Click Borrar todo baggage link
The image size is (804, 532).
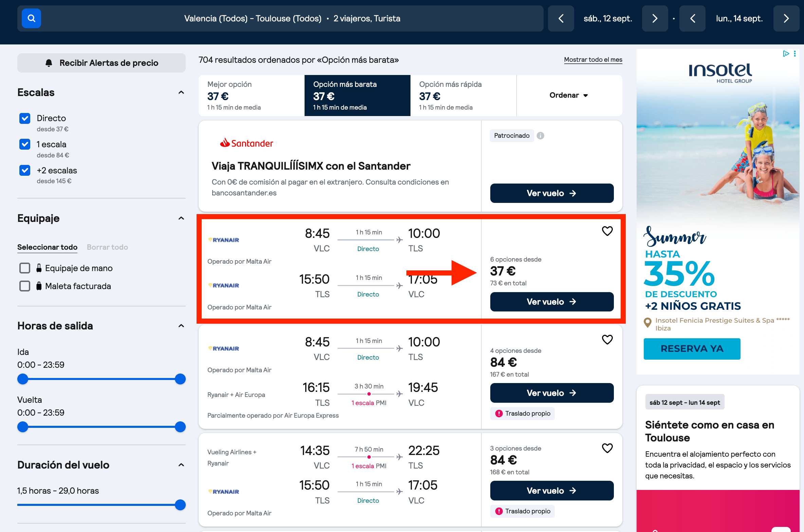pos(107,247)
